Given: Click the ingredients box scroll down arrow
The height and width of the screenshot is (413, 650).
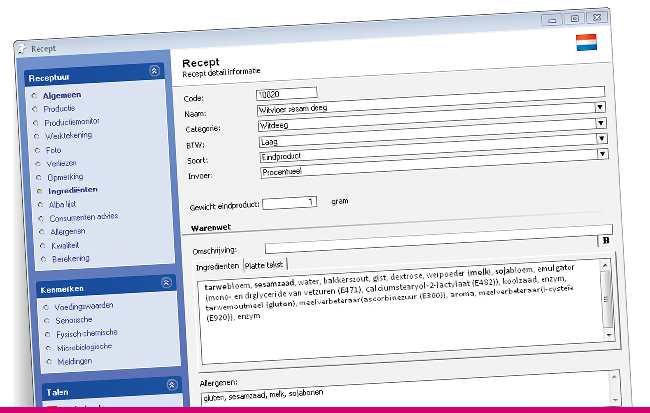Looking at the screenshot, I should [609, 335].
